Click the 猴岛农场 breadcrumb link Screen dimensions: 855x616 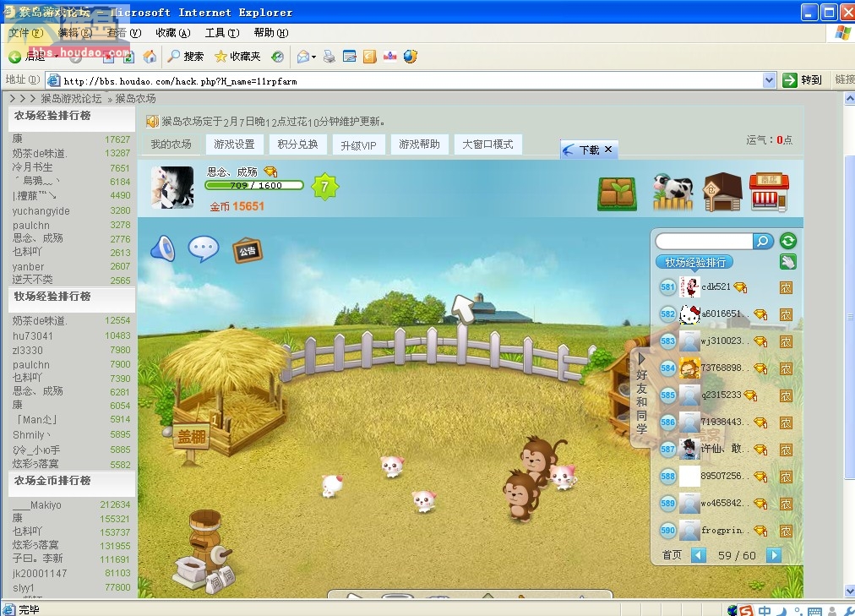(x=135, y=99)
